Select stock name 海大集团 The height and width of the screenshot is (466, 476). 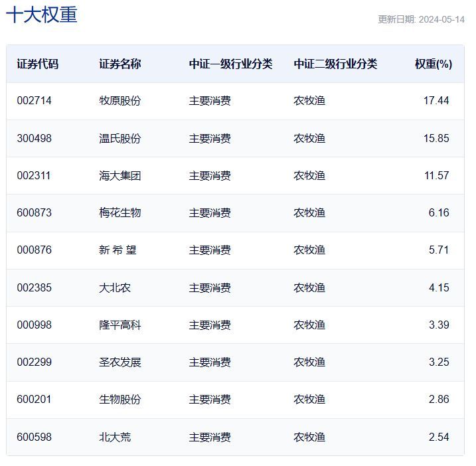pyautogui.click(x=120, y=175)
